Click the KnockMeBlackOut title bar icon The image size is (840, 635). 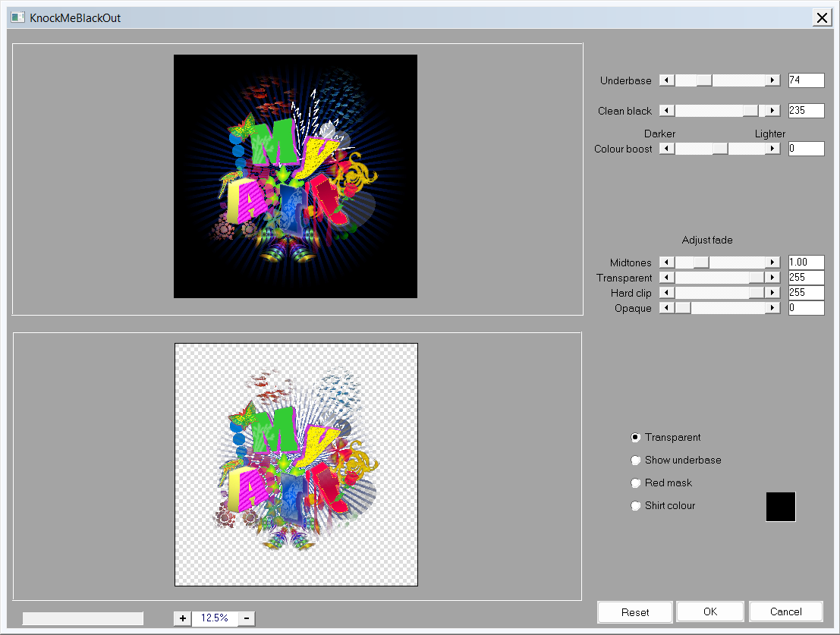[x=18, y=17]
